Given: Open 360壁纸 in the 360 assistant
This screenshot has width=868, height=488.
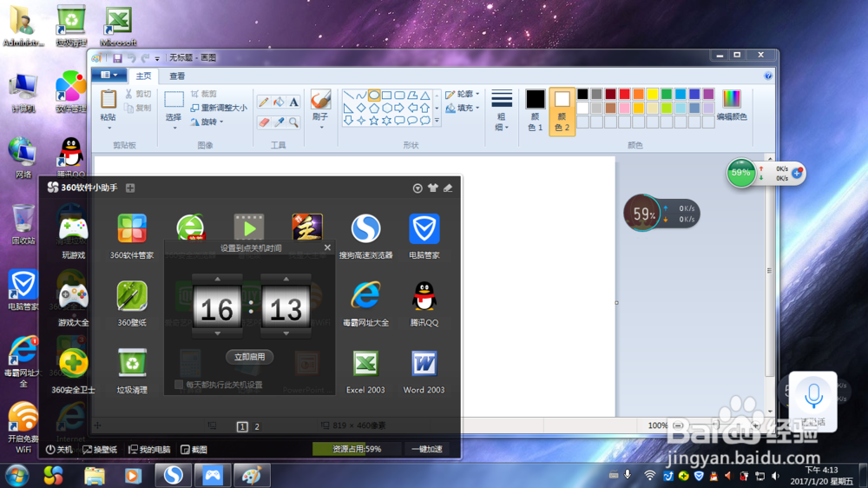Looking at the screenshot, I should point(132,304).
